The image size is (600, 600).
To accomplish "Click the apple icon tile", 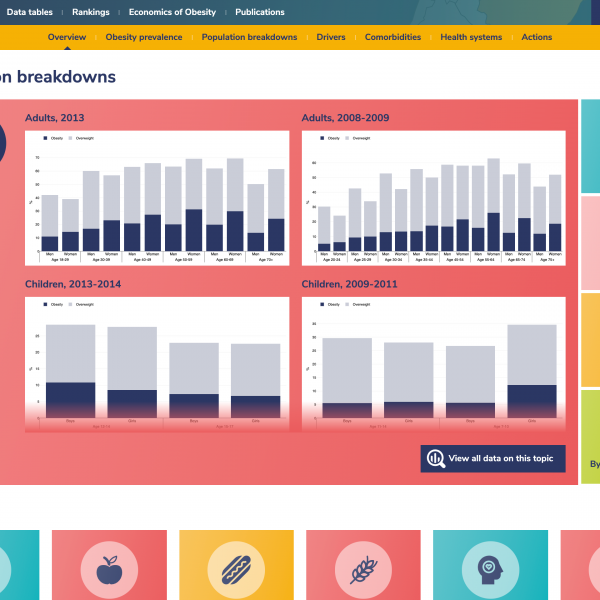I will click(x=107, y=571).
